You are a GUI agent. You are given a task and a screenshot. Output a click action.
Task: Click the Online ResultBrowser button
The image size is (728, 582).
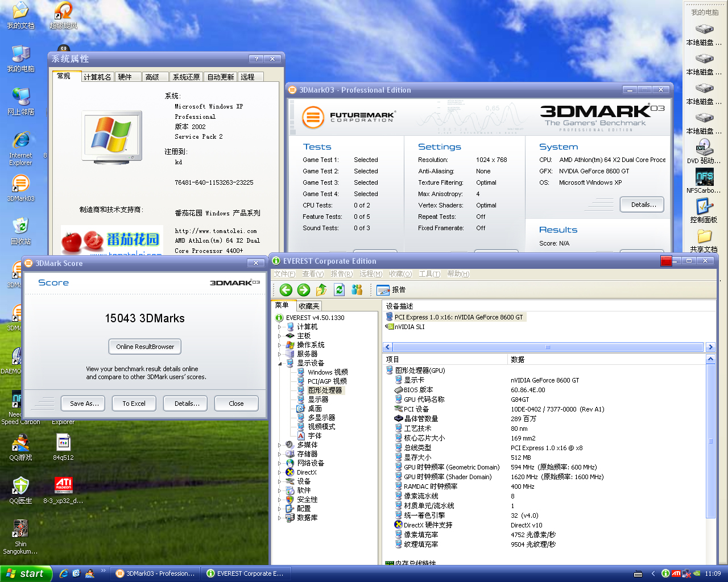pyautogui.click(x=145, y=347)
